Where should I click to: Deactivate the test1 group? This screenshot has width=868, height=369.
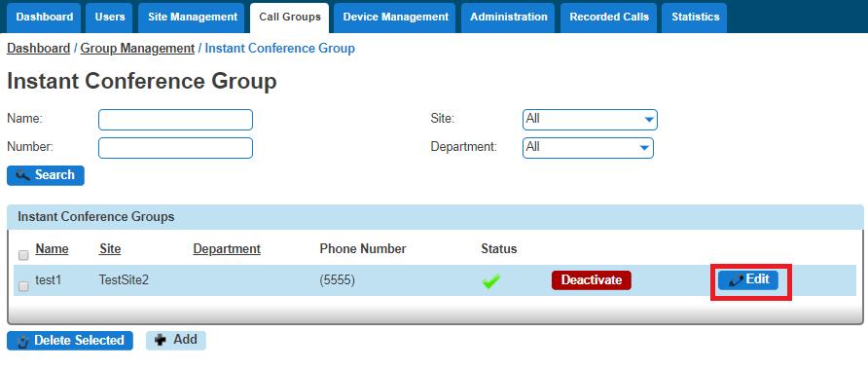(x=592, y=280)
